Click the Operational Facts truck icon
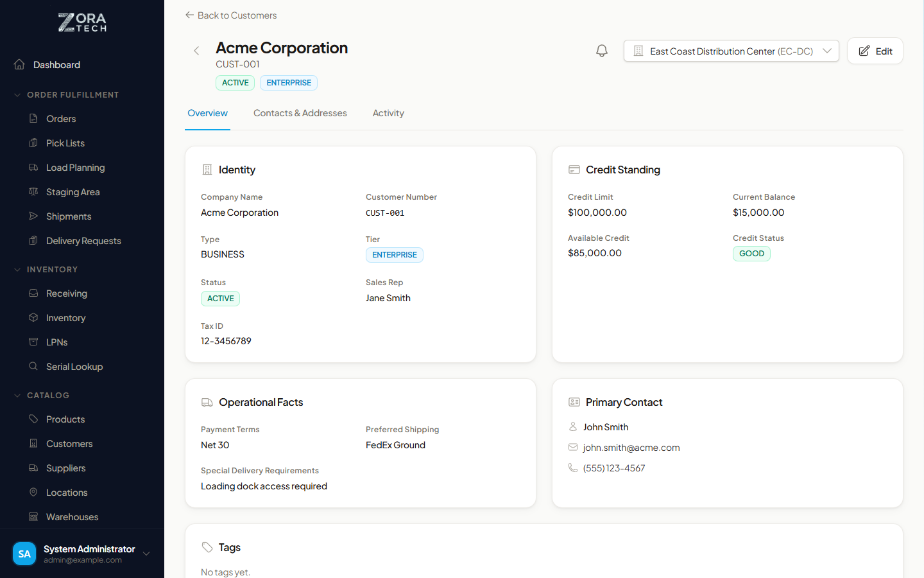Viewport: 924px width, 578px height. (207, 402)
